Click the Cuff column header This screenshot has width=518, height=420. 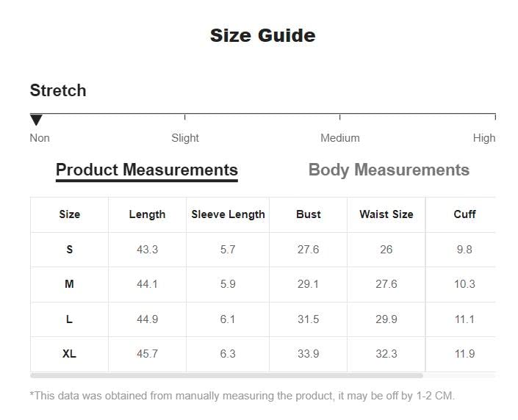(464, 214)
